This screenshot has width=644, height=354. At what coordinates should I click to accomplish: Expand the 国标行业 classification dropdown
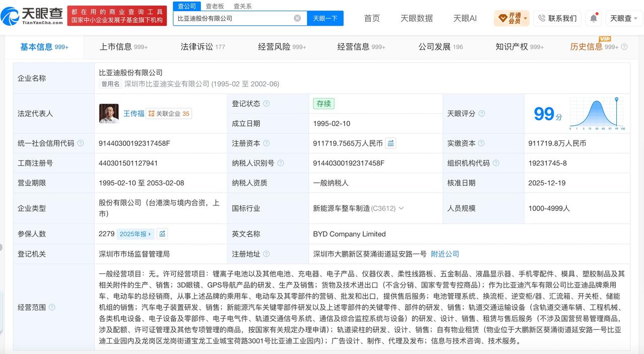pos(401,208)
